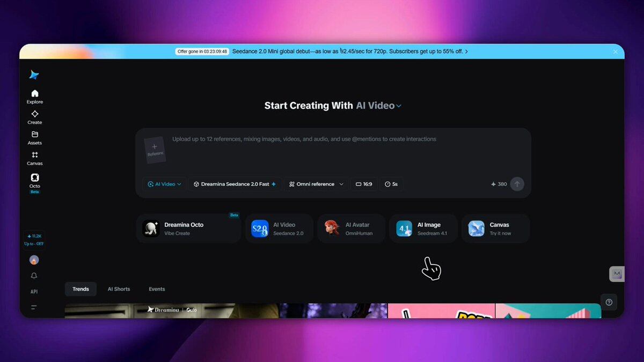
Task: Collapse the sidebar menu icon
Action: (x=34, y=307)
